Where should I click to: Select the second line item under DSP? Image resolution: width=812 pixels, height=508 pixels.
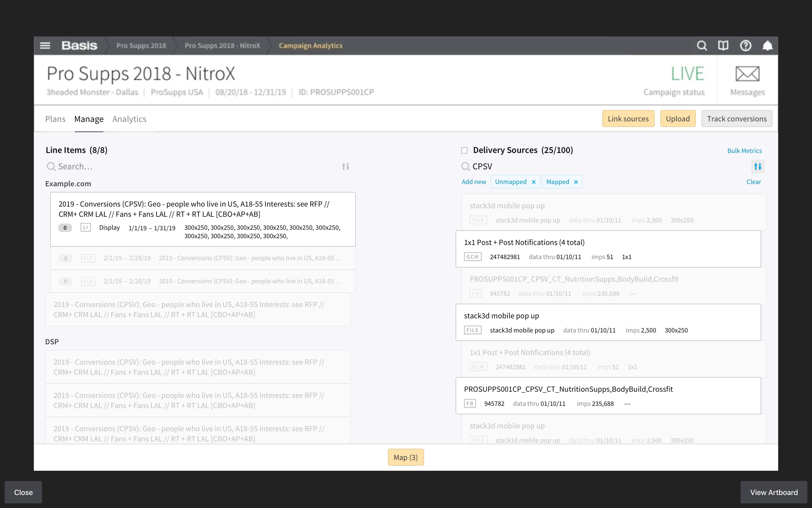(198, 400)
